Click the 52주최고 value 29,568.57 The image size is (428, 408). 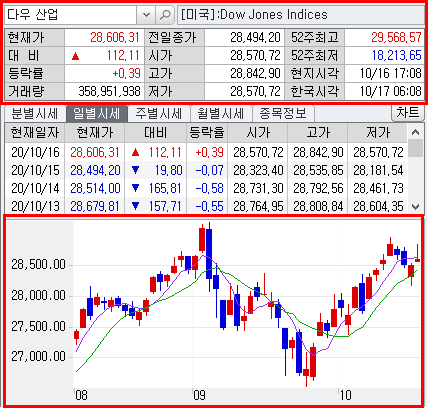pyautogui.click(x=396, y=37)
